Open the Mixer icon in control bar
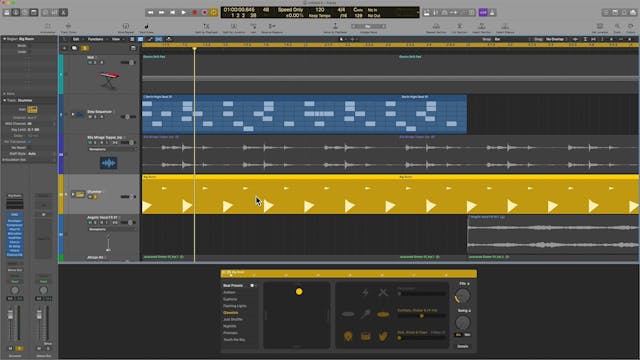Image resolution: width=640 pixels, height=360 pixels. [54, 13]
